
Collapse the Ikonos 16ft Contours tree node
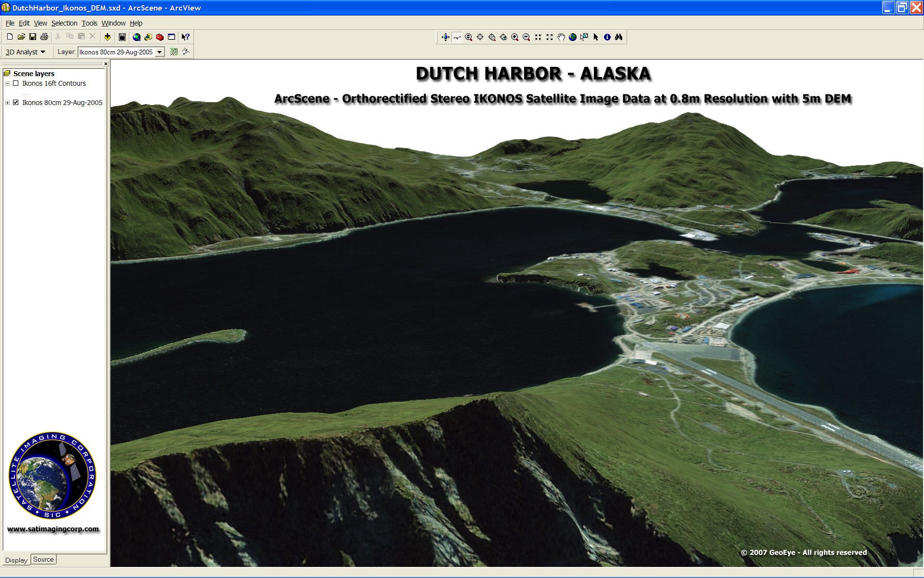coord(7,83)
